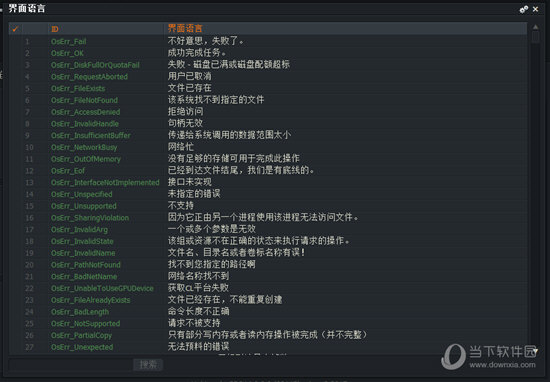
Task: Select the OsErr_Unspecified ID cell
Action: pyautogui.click(x=81, y=194)
